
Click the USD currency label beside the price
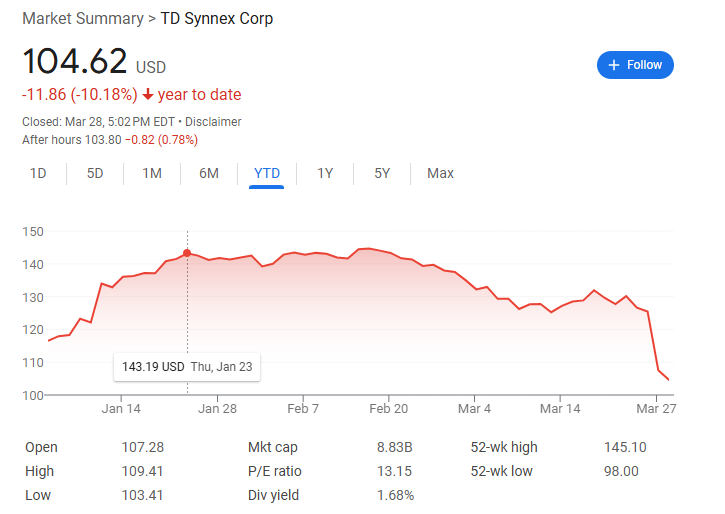coord(151,67)
